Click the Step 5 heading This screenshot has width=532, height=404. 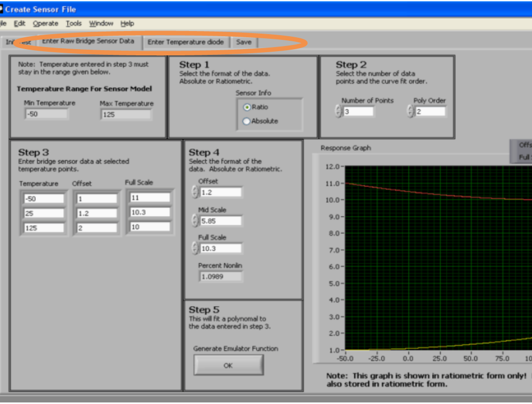pyautogui.click(x=204, y=310)
